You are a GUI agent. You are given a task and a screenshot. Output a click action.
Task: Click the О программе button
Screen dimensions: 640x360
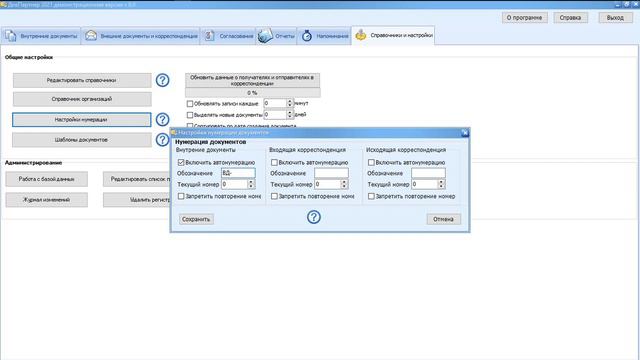[x=524, y=18]
